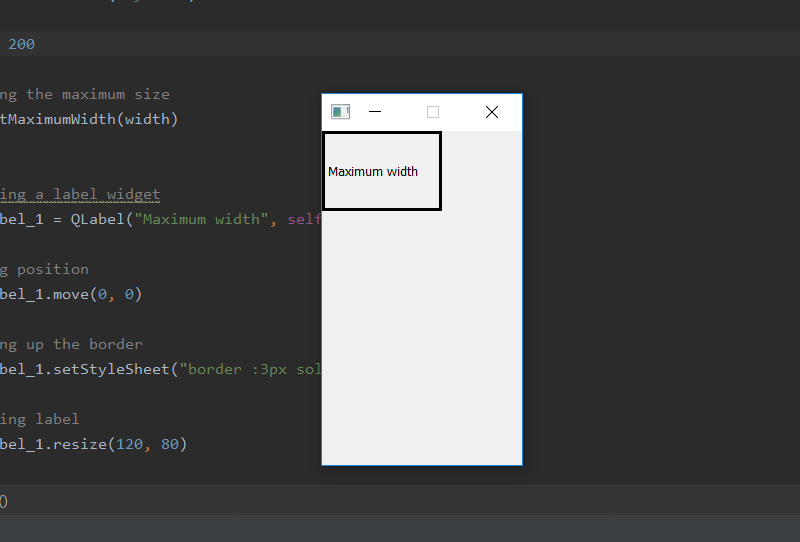This screenshot has height=542, width=800.
Task: Click the purple self keyword in code
Action: tap(304, 219)
